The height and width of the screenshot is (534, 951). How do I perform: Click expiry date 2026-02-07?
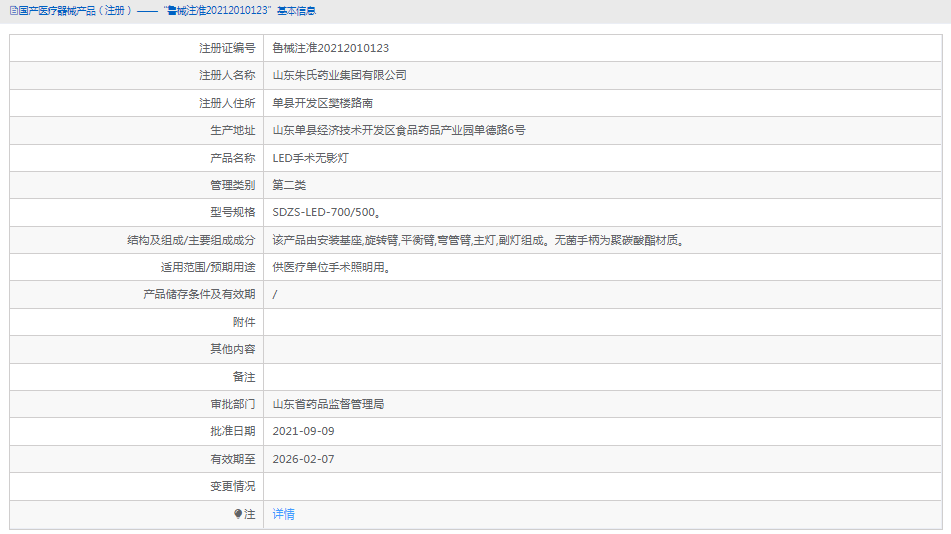[x=303, y=459]
